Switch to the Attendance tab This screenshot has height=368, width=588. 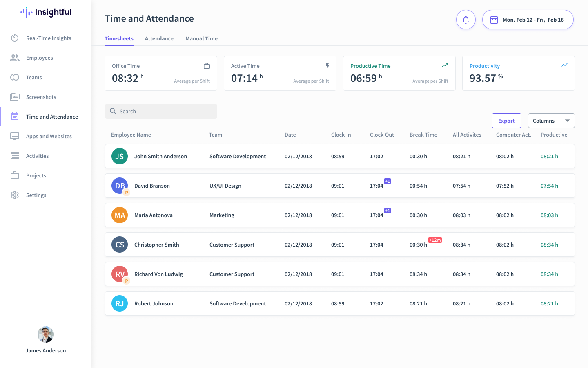point(159,38)
